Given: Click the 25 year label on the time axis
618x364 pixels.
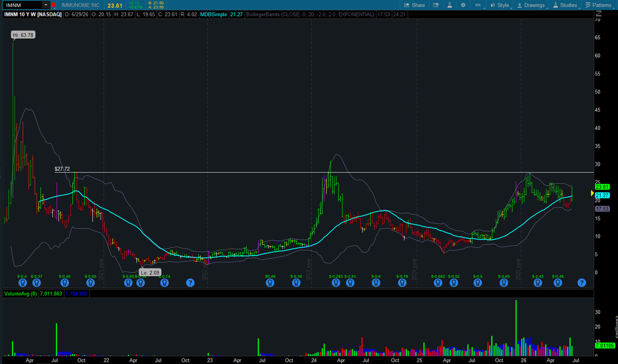Looking at the screenshot, I should (420, 361).
